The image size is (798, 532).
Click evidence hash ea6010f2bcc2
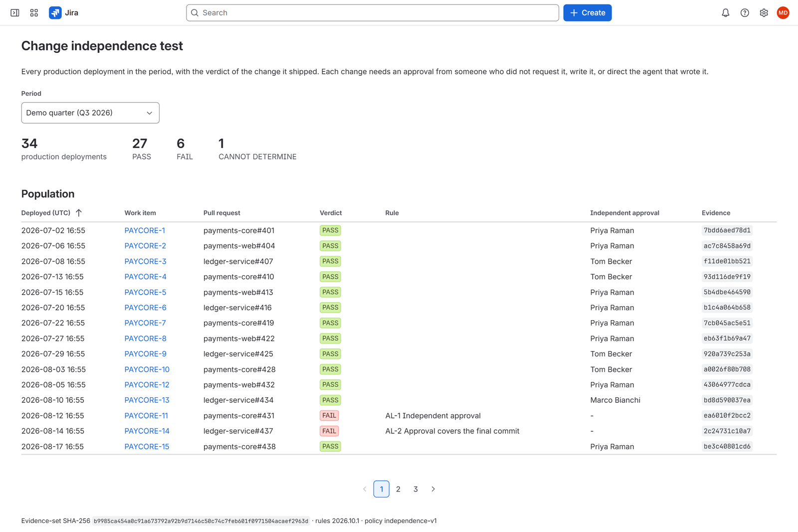click(727, 416)
